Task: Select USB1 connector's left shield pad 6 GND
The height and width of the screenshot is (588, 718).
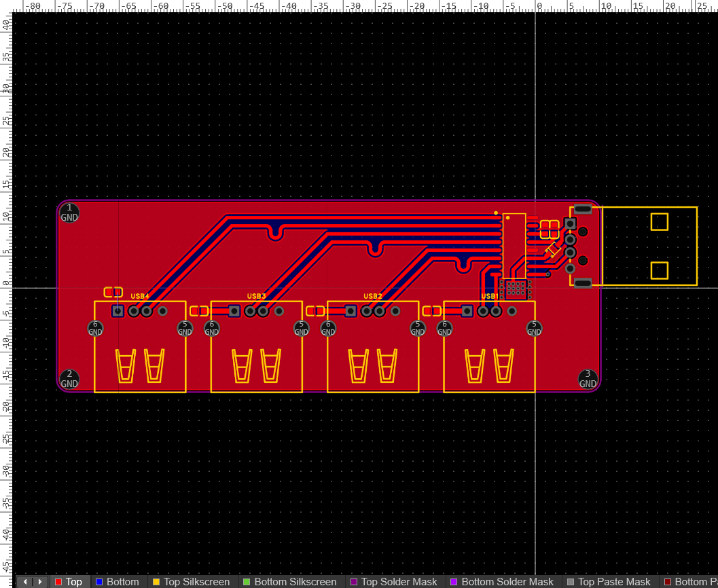Action: [x=445, y=329]
